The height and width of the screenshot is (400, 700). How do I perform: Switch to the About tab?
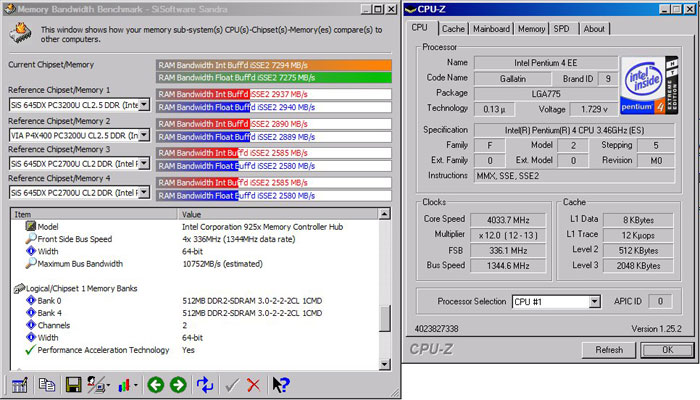click(x=594, y=29)
